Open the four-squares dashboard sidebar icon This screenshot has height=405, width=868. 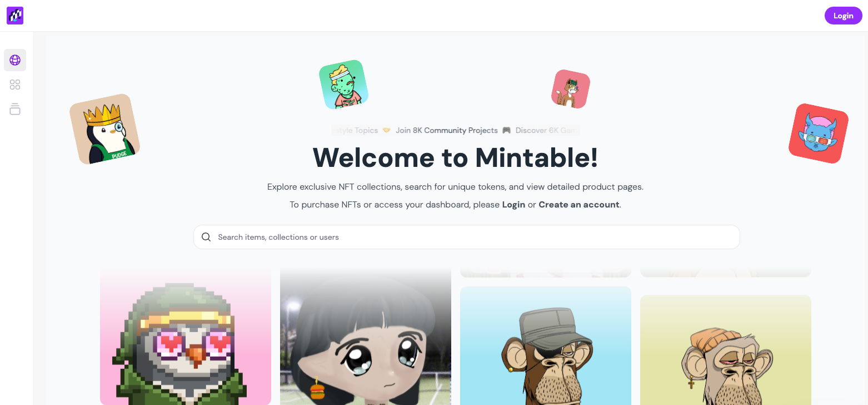click(x=15, y=85)
